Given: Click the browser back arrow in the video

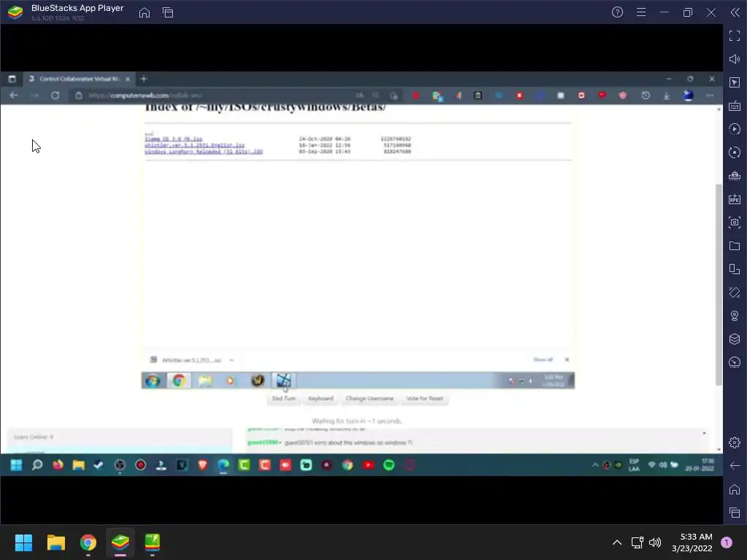Looking at the screenshot, I should click(14, 96).
